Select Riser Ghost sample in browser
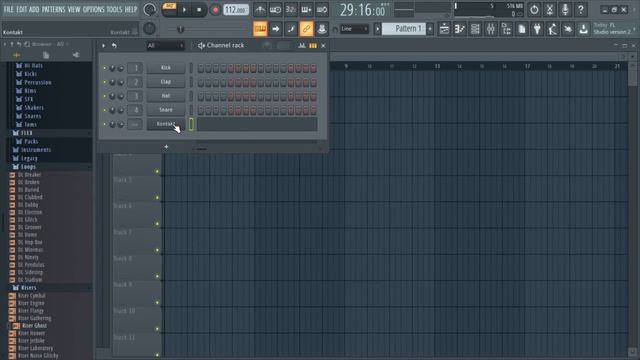 point(34,326)
